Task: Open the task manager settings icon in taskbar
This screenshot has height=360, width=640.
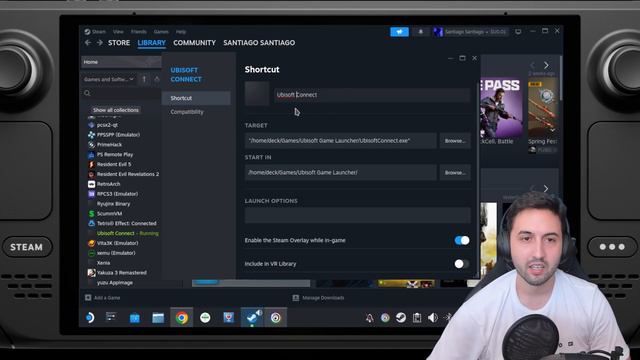Action: click(x=111, y=317)
